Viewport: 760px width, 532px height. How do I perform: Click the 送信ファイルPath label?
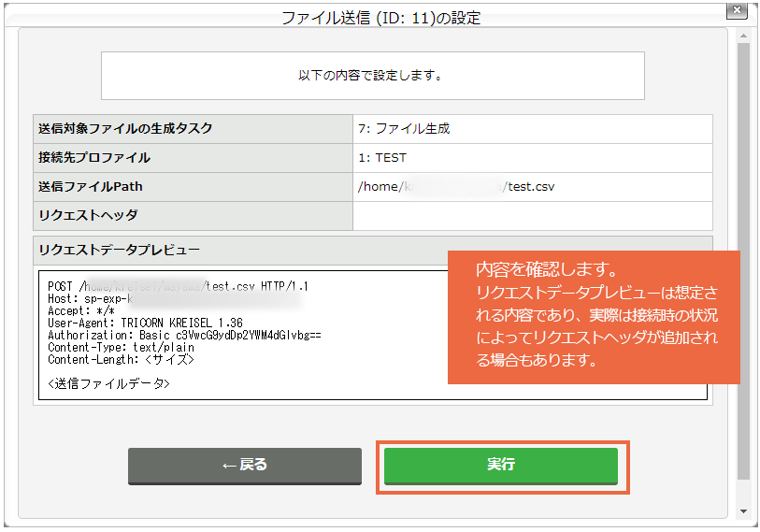(x=90, y=187)
